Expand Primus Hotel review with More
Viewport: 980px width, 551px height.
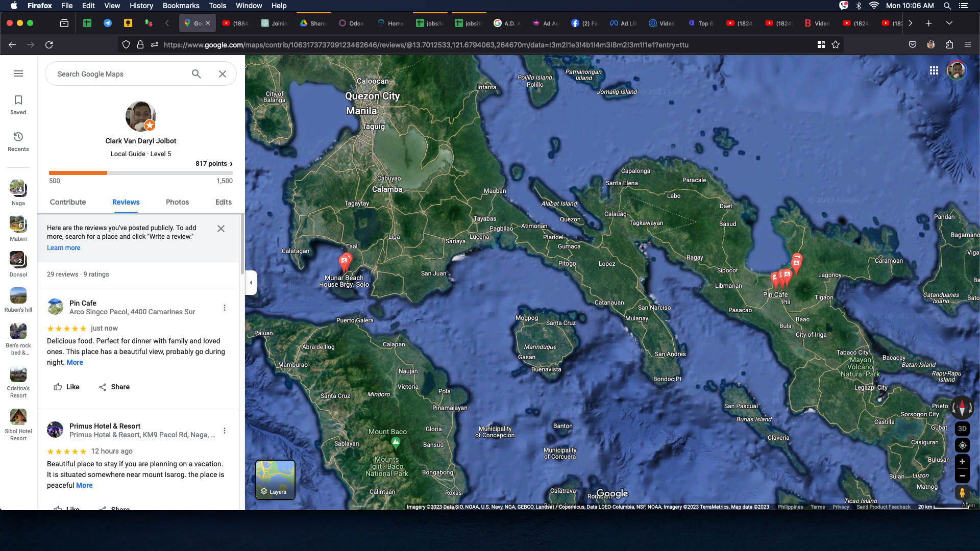(x=84, y=485)
